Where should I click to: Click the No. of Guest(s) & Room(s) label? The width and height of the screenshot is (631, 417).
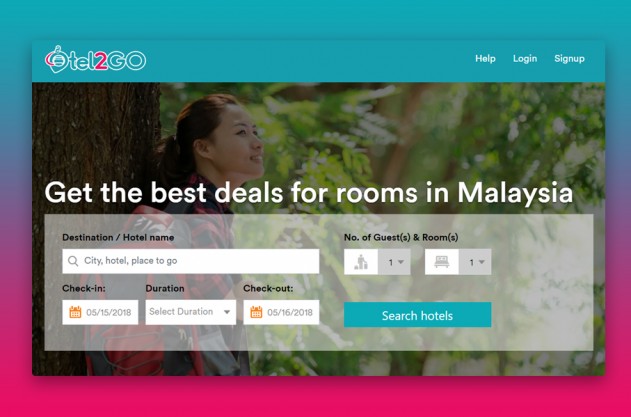click(x=401, y=237)
